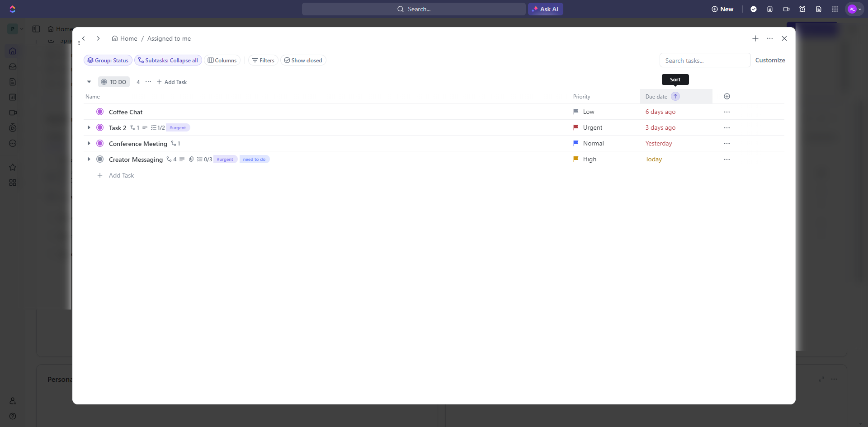Toggle the Task 2 status circle
The height and width of the screenshot is (427, 868).
100,127
